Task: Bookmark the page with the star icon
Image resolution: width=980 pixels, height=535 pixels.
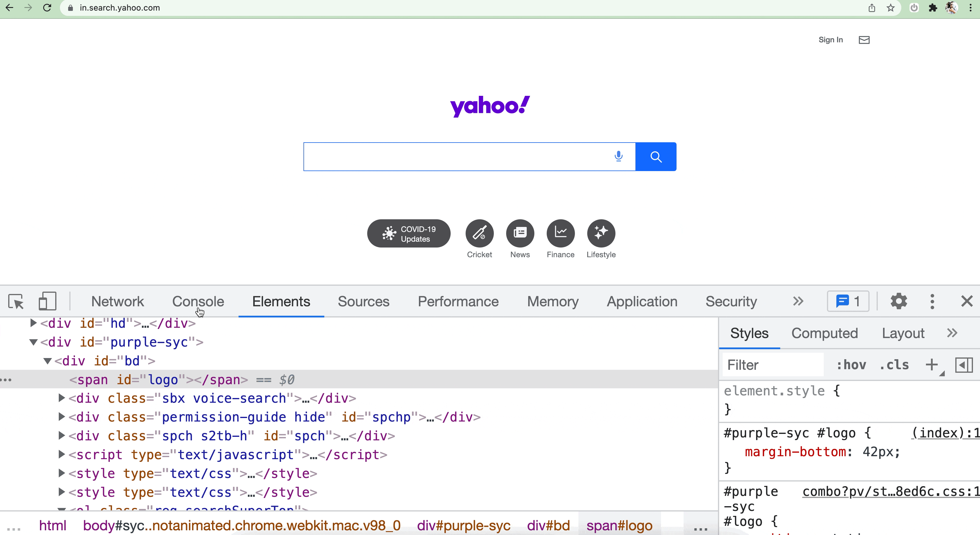Action: click(891, 8)
